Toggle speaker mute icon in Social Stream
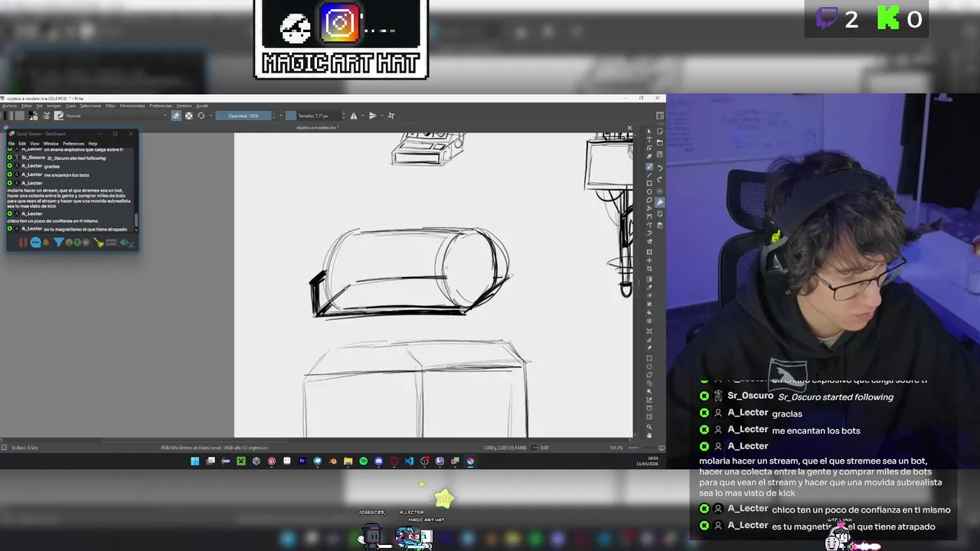Screen dimensions: 980x551 (123, 242)
